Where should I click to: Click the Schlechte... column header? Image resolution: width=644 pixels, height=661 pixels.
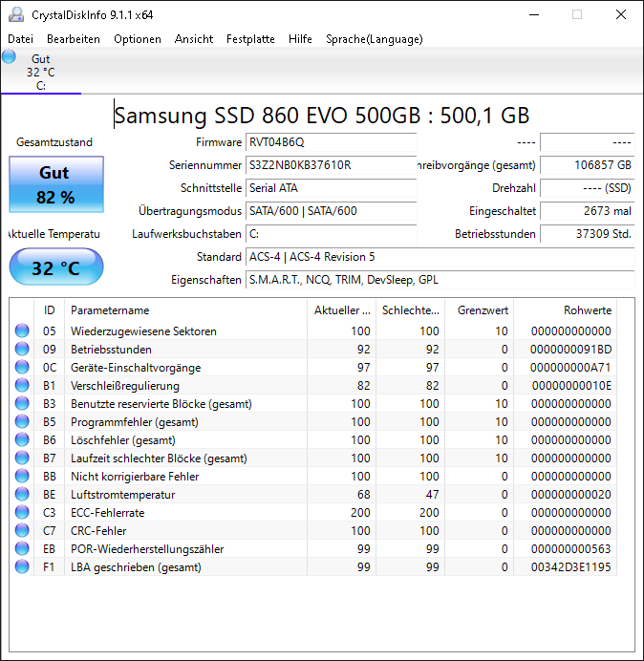410,310
